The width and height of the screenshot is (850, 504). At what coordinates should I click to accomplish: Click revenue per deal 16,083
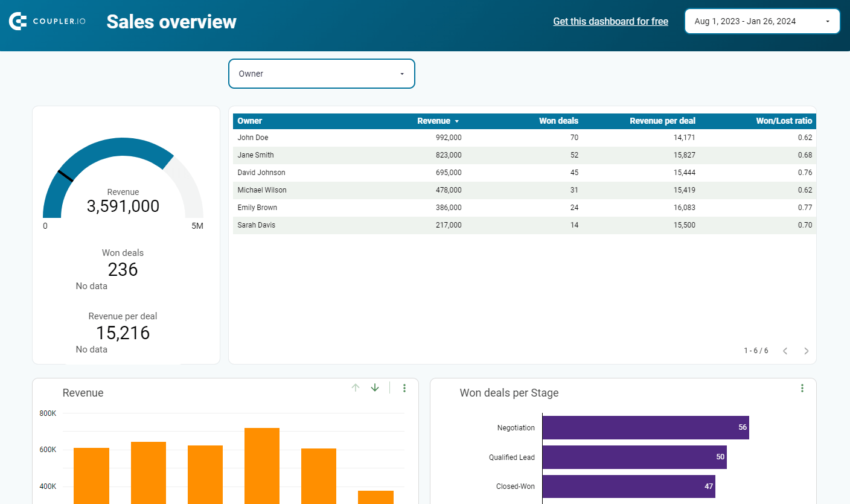point(683,208)
